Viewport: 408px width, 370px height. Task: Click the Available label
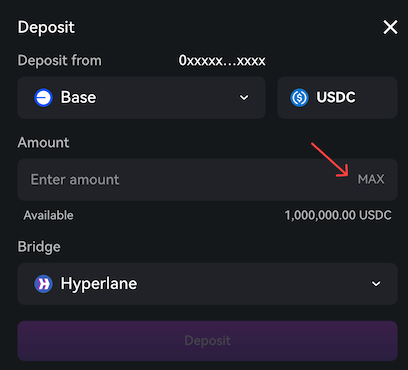49,215
